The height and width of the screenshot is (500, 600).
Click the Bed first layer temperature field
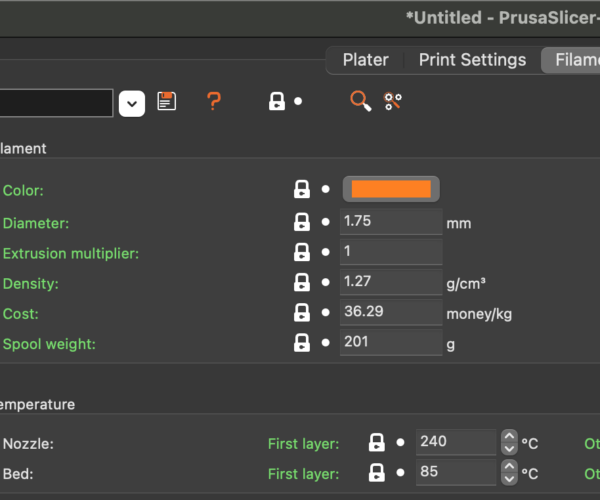[x=455, y=472]
